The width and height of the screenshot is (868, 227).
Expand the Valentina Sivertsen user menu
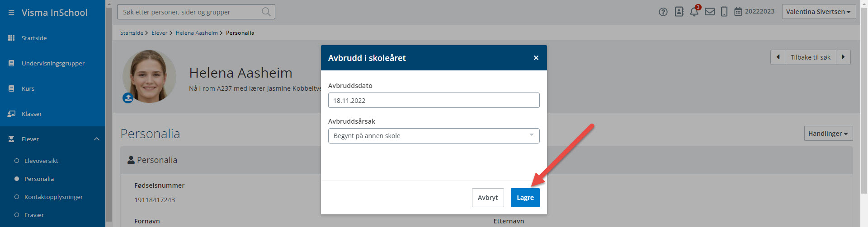pyautogui.click(x=818, y=12)
